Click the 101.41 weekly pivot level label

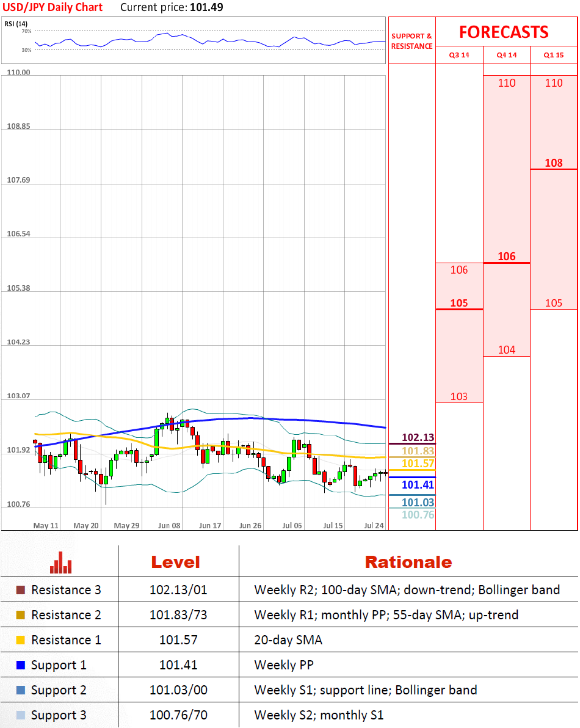418,485
